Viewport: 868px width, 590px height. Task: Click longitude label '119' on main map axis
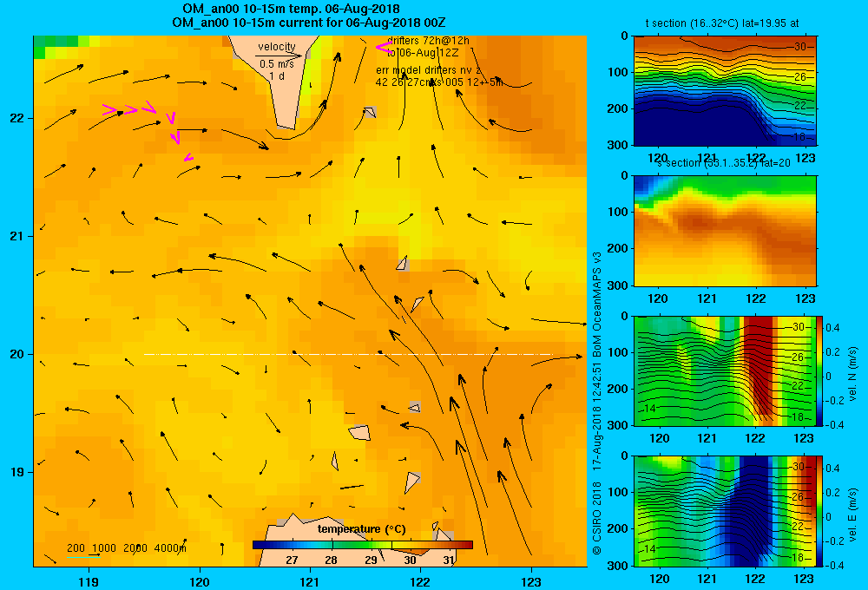(x=89, y=581)
